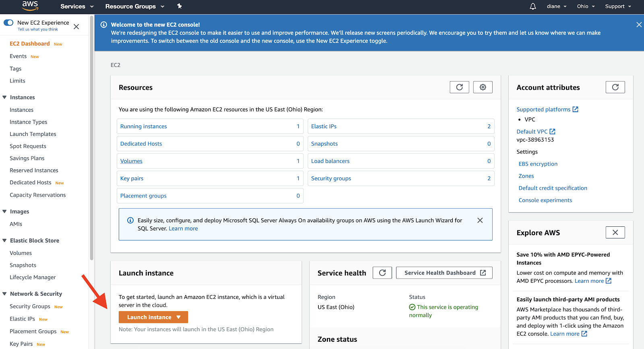Screen dimensions: 644x349
Task: Dismiss the welcome banner
Action: (639, 25)
